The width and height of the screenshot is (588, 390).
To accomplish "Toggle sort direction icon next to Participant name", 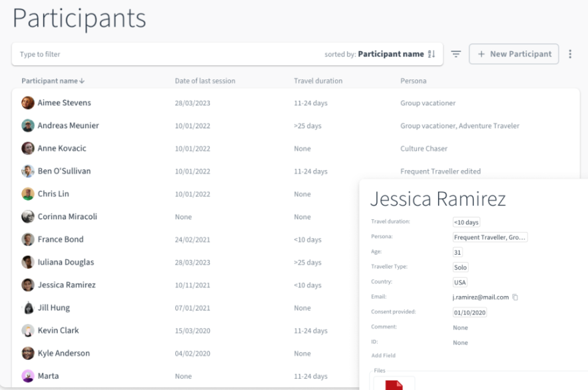I will pyautogui.click(x=431, y=54).
